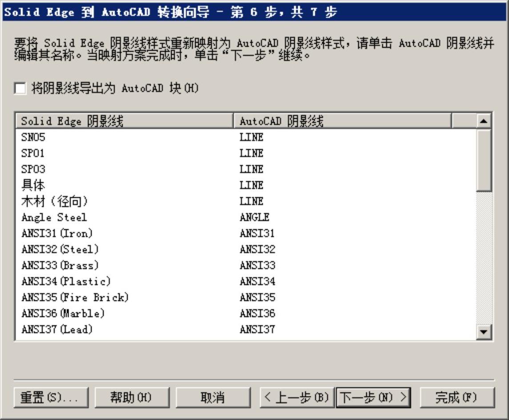The height and width of the screenshot is (420, 509).
Task: Edit the ANSI37 AutoCAD hatch name
Action: click(x=257, y=329)
